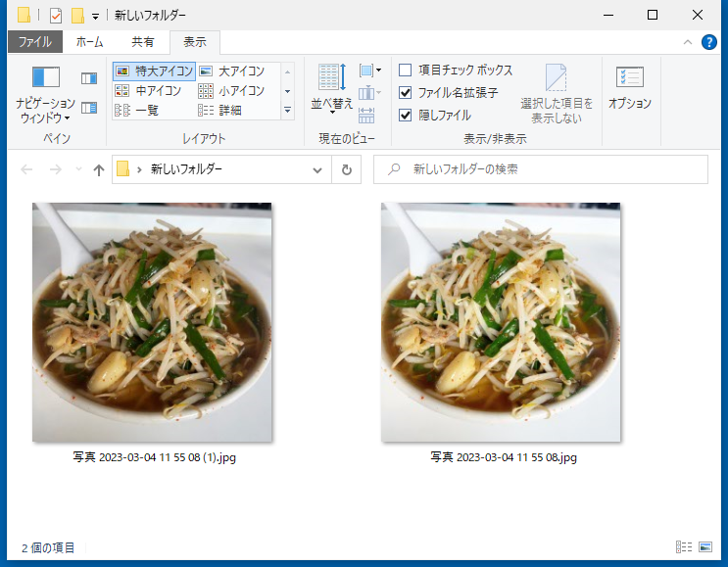Go back with the left arrow
Screen dimensions: 728x567
point(26,169)
